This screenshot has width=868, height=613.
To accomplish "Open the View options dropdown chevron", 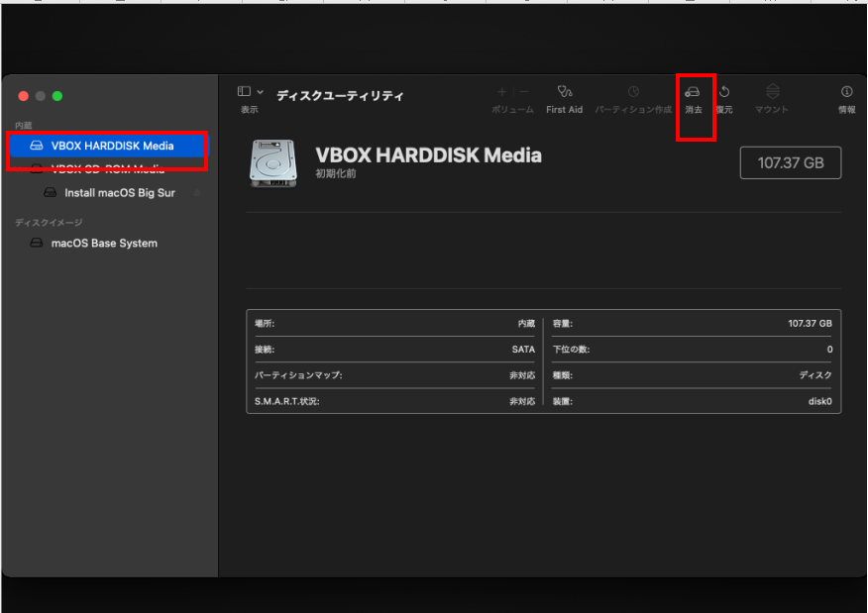I will pyautogui.click(x=261, y=92).
